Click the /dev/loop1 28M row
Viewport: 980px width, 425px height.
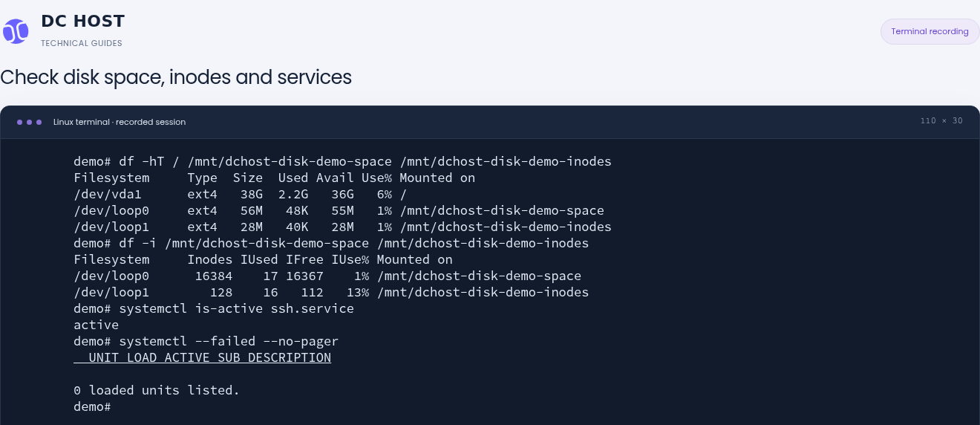click(342, 227)
